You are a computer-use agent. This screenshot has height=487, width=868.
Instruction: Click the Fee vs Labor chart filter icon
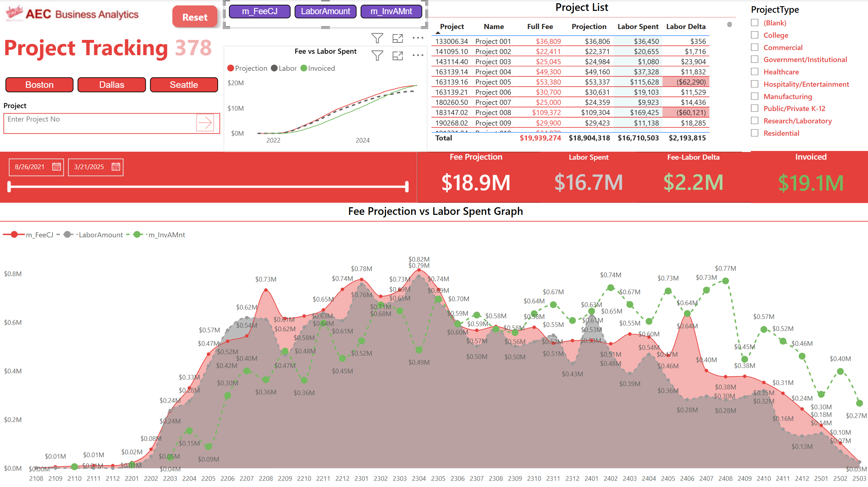[377, 56]
